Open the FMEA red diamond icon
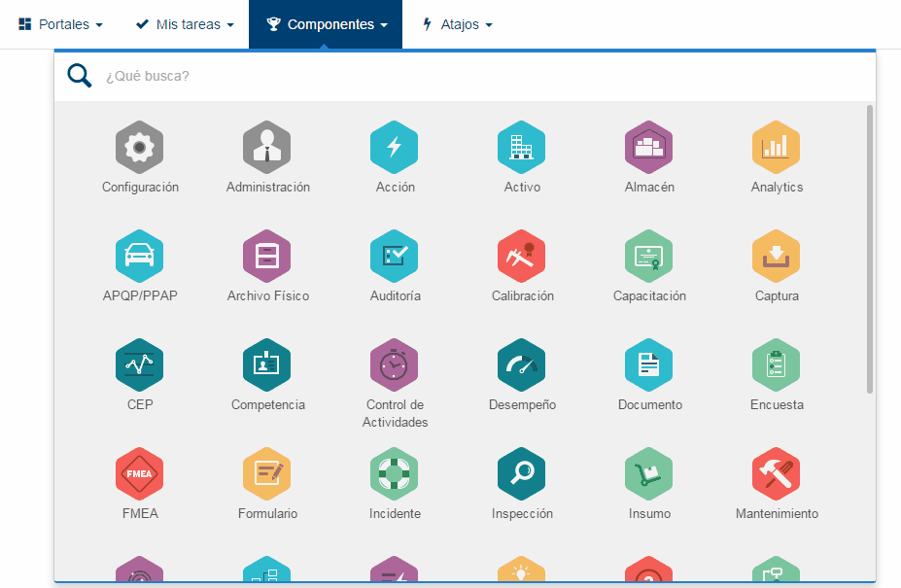The image size is (901, 588). [140, 474]
